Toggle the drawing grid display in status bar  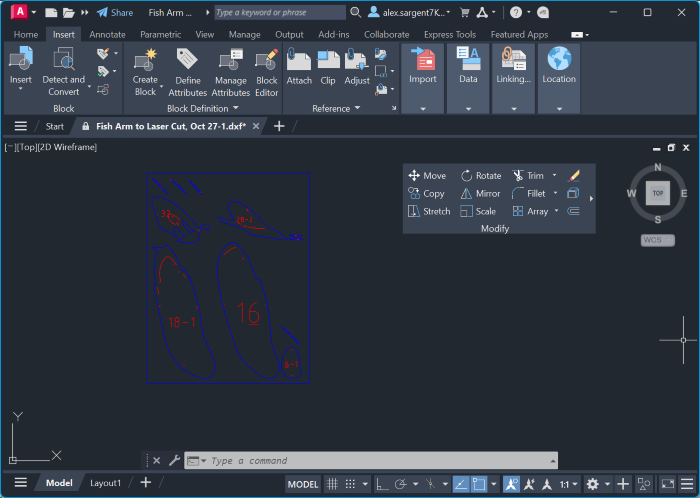click(333, 484)
